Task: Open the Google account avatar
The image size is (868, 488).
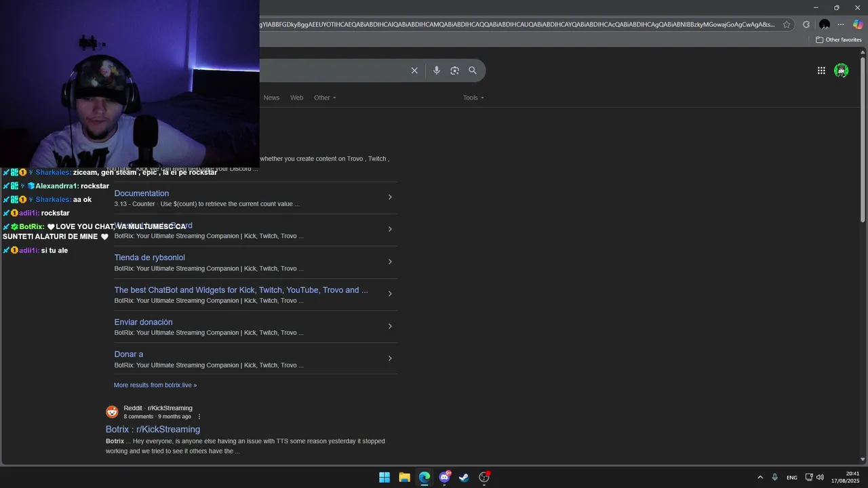Action: click(842, 70)
